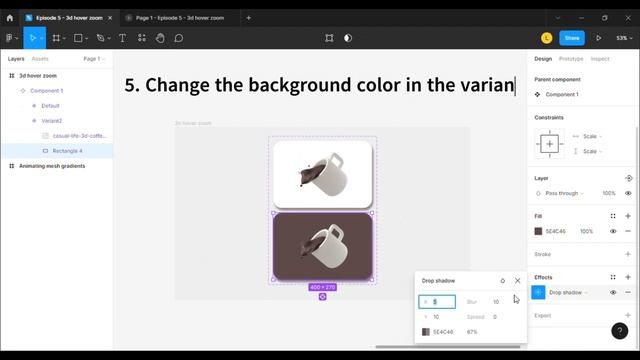The width and height of the screenshot is (640, 360).
Task: Open the Pen tool options arrow
Action: click(109, 38)
